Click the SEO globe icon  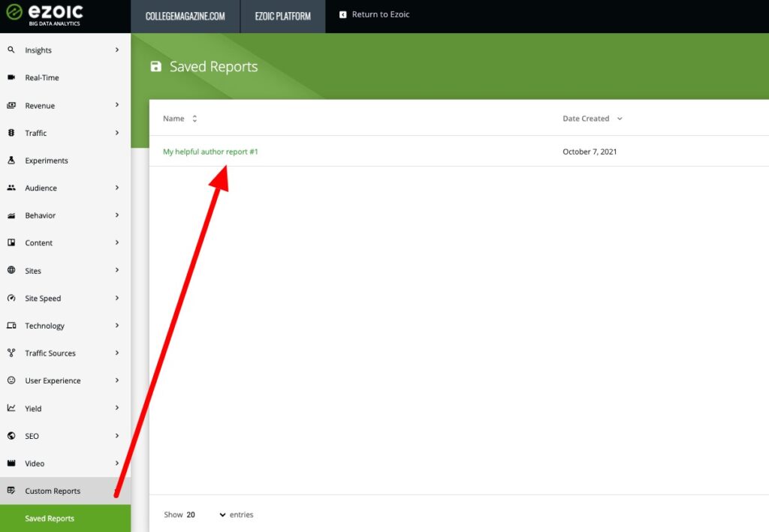[x=11, y=435]
